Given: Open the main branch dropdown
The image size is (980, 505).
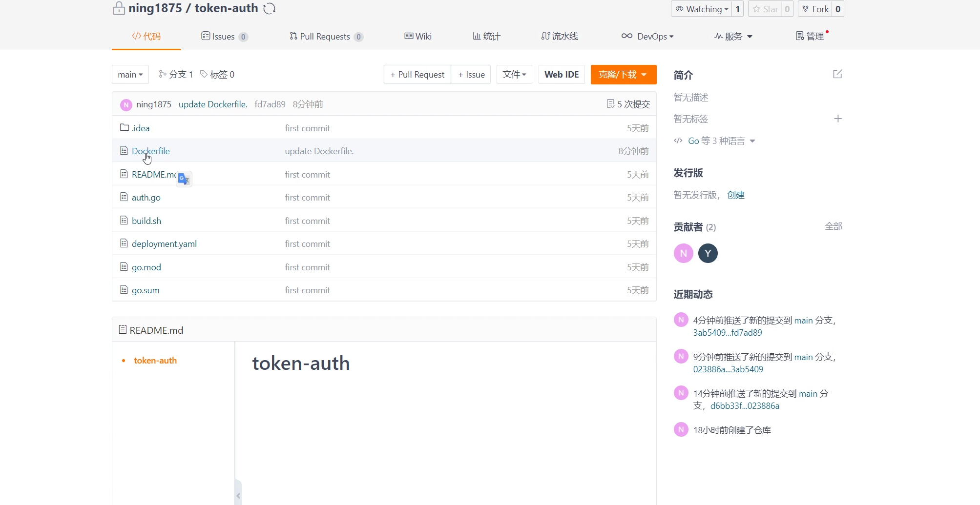Looking at the screenshot, I should 130,75.
